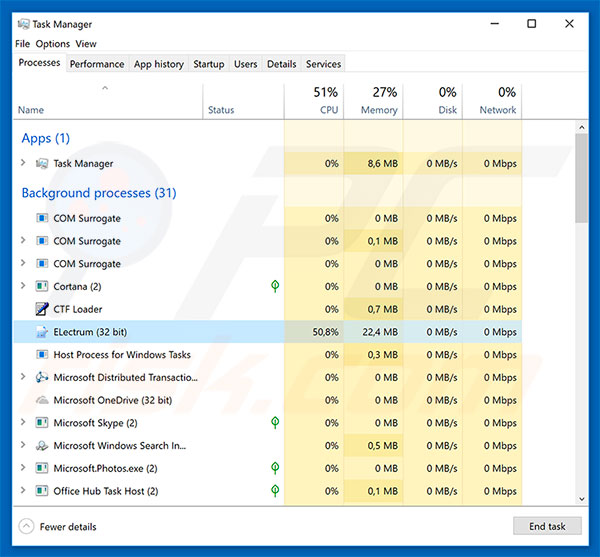Click the Fewer details circle arrow icon
Image resolution: width=600 pixels, height=557 pixels.
(26, 526)
